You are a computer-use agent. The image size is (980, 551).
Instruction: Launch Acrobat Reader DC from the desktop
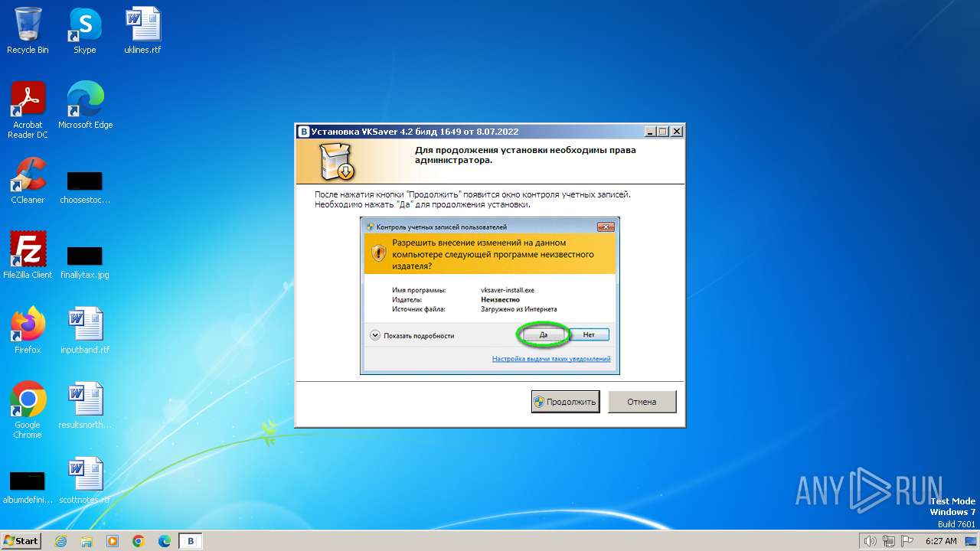tap(28, 110)
